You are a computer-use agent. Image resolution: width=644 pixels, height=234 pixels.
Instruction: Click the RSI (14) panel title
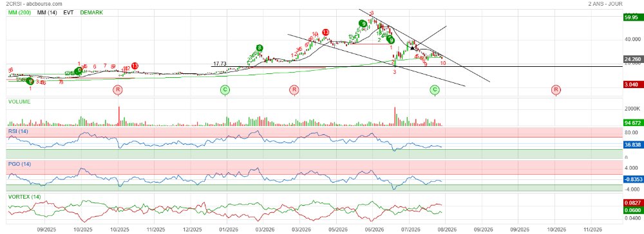[18, 131]
